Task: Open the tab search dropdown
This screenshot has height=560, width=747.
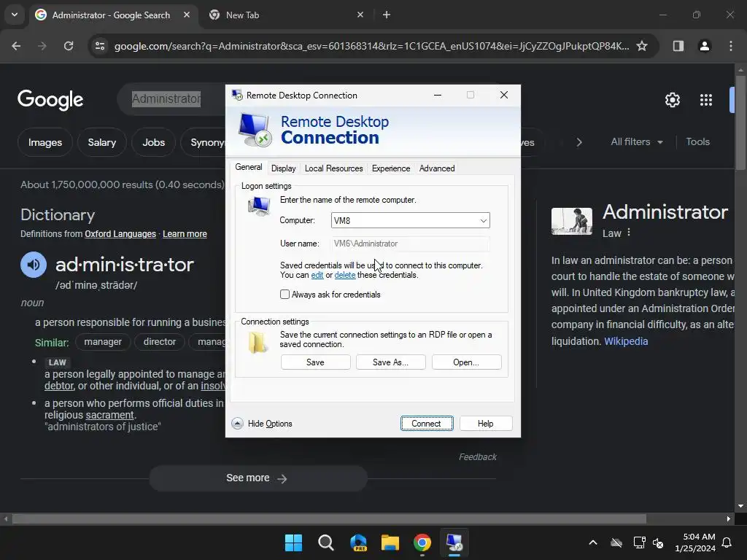Action: coord(15,15)
